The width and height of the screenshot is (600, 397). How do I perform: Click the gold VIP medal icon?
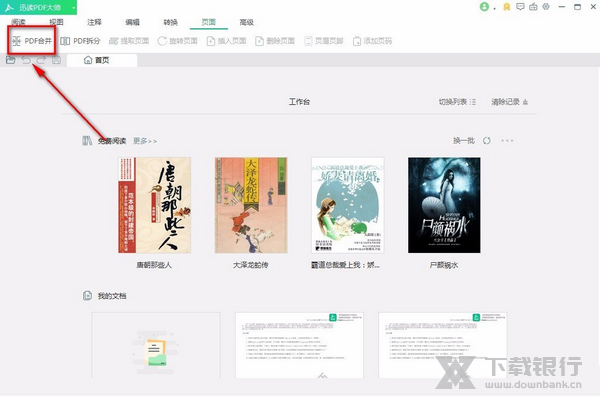click(507, 7)
